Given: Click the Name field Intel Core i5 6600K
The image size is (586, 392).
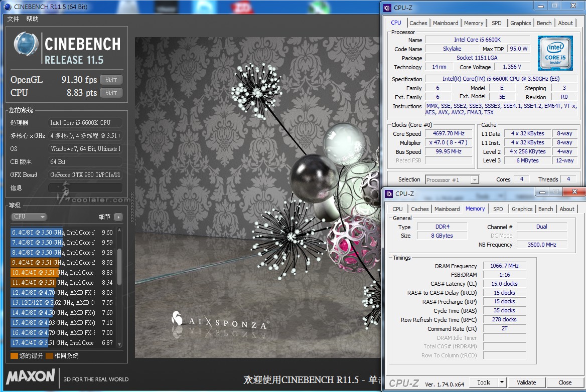Looking at the screenshot, I should [477, 40].
